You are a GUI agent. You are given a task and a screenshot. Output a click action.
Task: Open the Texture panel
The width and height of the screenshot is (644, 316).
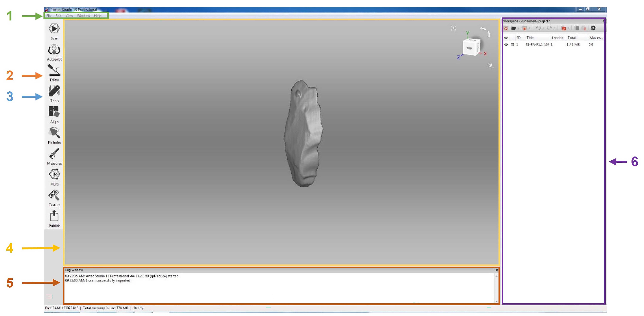(54, 198)
